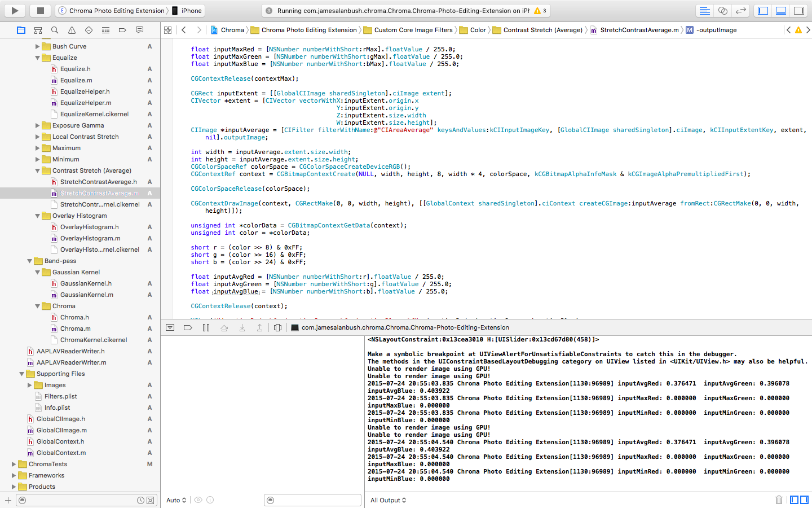
Task: Open the find navigator
Action: (55, 30)
